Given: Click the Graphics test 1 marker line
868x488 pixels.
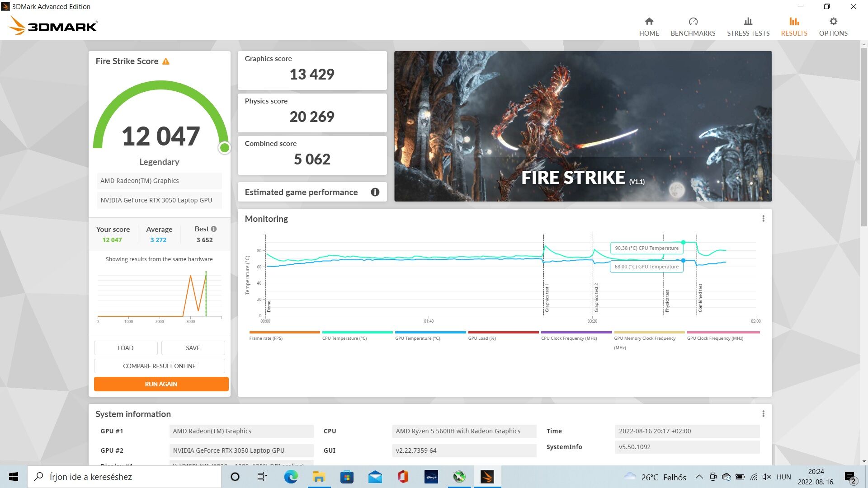Looking at the screenshot, I should 543,275.
